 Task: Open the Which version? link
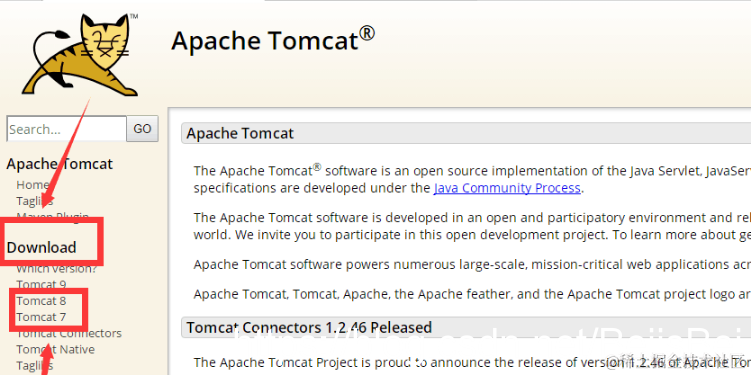tap(57, 269)
